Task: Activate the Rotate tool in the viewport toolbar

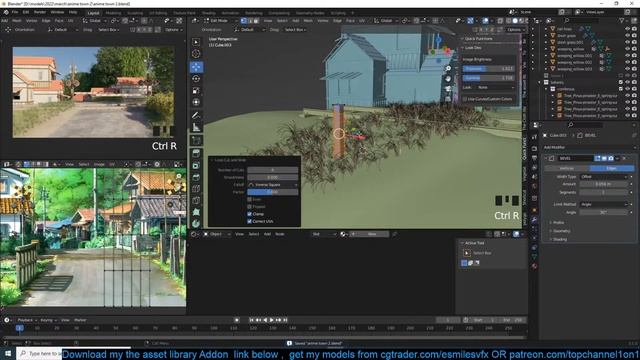Action: click(x=196, y=79)
